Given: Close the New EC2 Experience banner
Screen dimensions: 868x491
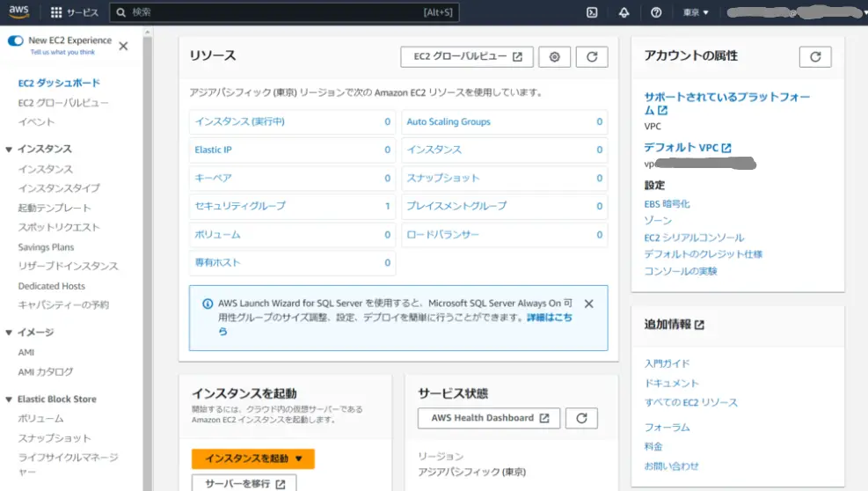Looking at the screenshot, I should click(123, 46).
